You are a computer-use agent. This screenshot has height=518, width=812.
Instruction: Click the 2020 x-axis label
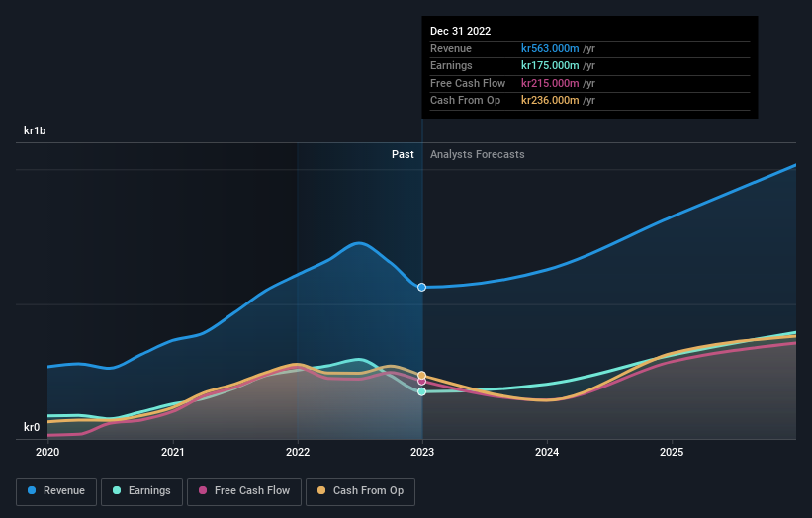click(47, 452)
